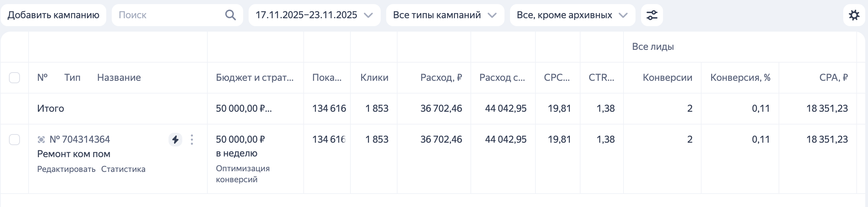Open Статистика for the campaign
868x207 pixels.
pos(123,169)
